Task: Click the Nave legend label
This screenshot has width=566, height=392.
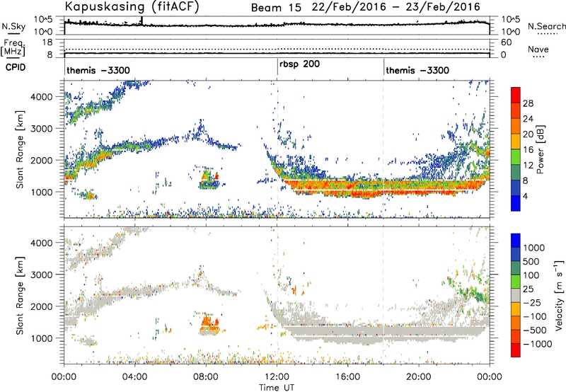Action: coord(538,49)
